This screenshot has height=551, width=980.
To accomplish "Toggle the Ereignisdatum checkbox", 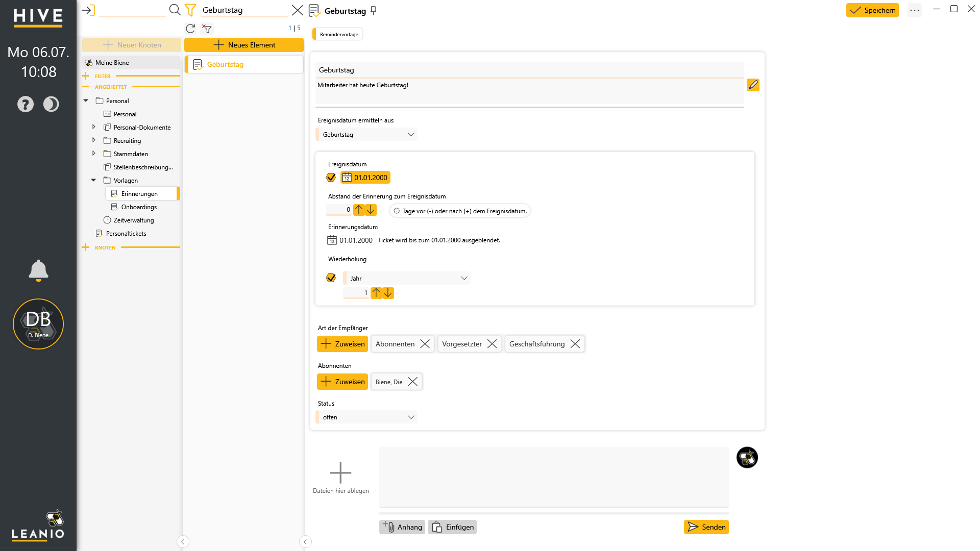I will click(331, 178).
